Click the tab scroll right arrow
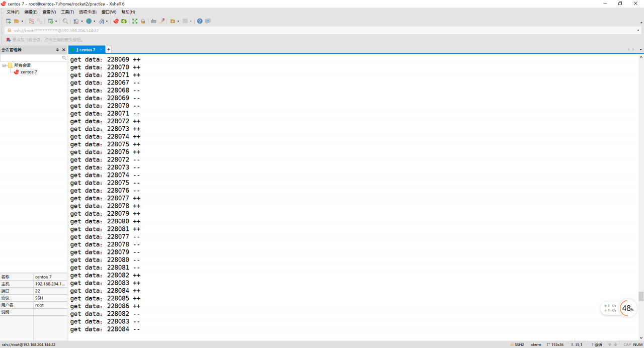 click(x=633, y=49)
